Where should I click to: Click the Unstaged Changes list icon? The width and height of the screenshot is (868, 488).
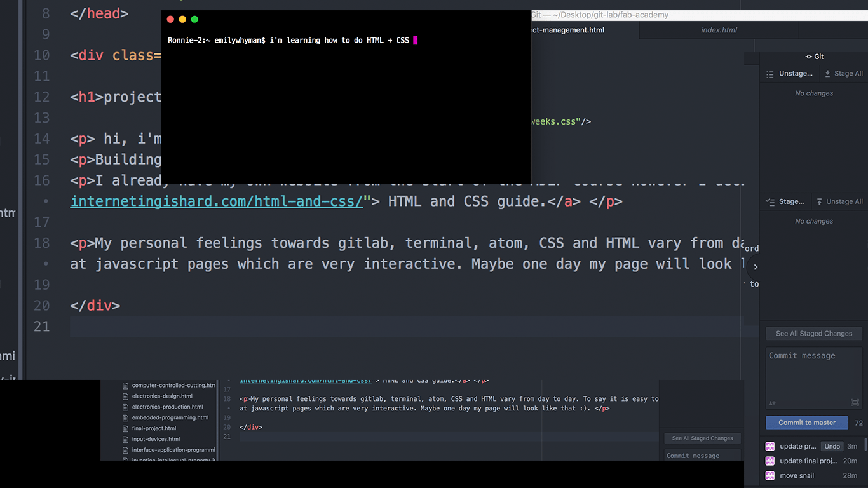pyautogui.click(x=770, y=74)
